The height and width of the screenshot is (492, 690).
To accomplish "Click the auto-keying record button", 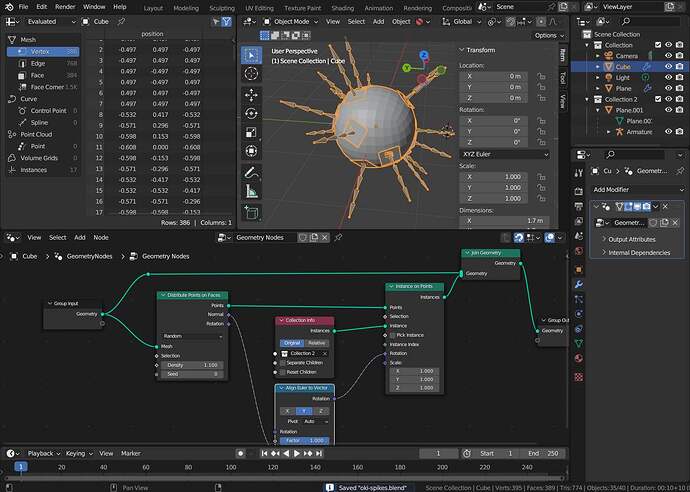I will (x=240, y=453).
